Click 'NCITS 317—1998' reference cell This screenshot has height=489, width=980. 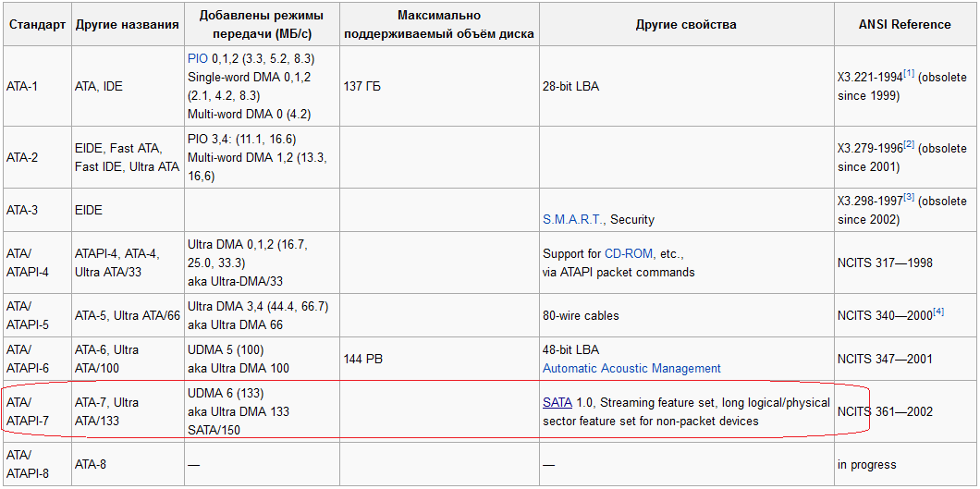coord(904,263)
